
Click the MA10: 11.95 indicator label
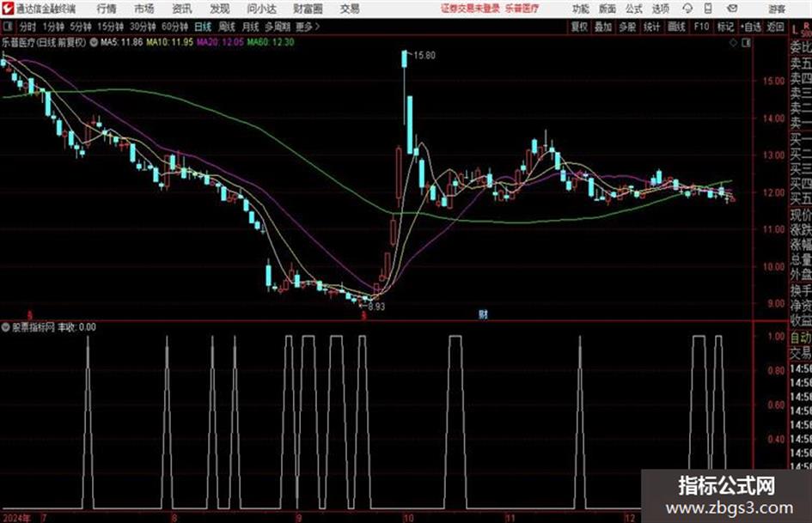click(x=170, y=42)
